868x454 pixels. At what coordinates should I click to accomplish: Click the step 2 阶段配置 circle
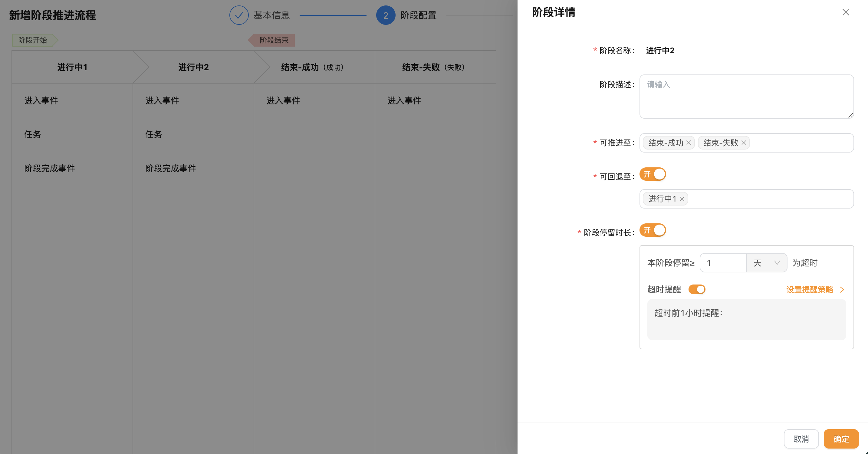(386, 15)
